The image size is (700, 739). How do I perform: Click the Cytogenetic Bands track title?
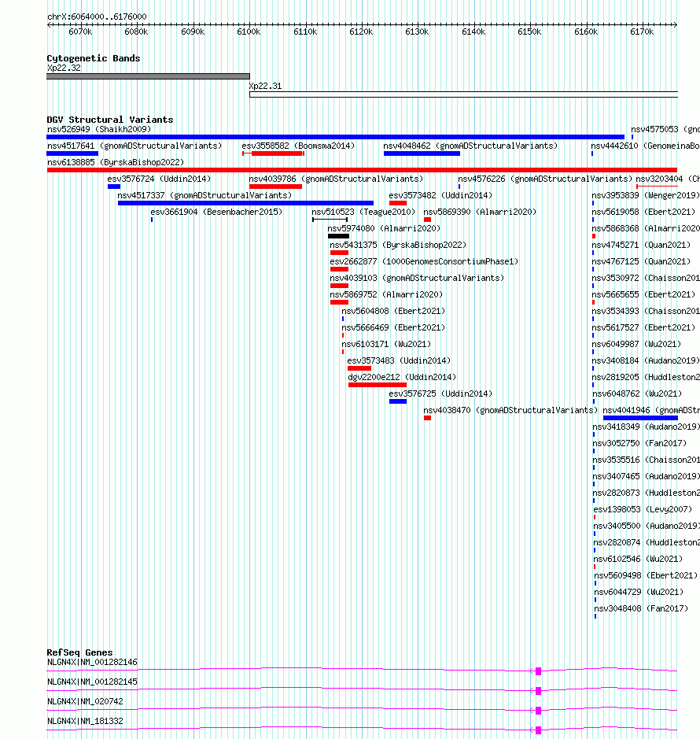(94, 58)
